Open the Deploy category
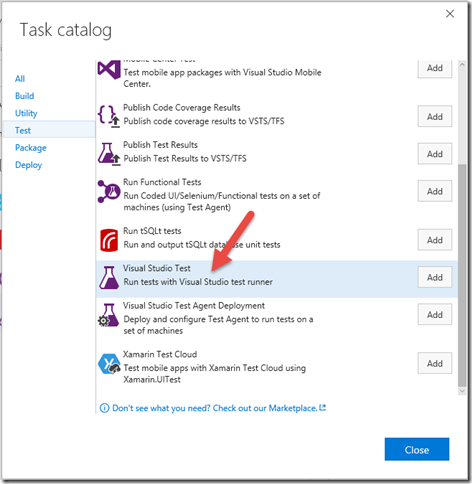 pyautogui.click(x=28, y=165)
